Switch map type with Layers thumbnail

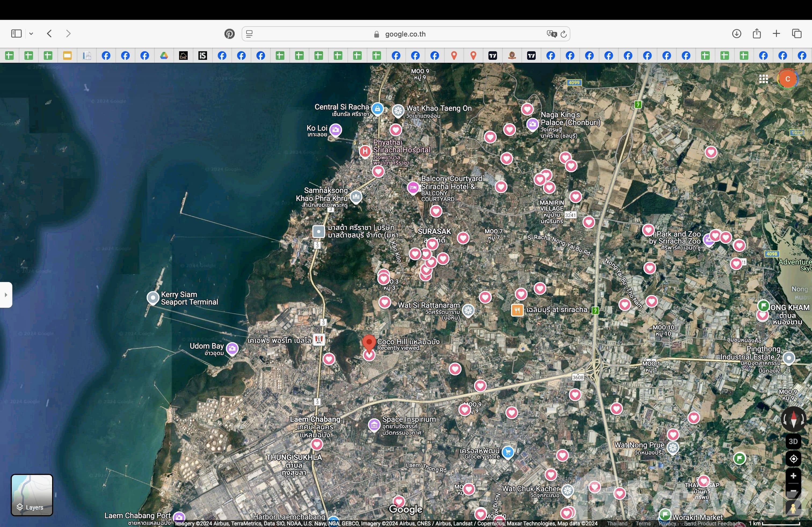click(x=32, y=495)
